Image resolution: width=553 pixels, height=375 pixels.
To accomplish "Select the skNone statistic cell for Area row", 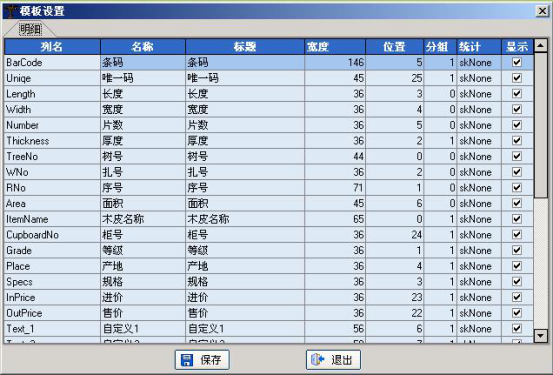I will (x=479, y=204).
